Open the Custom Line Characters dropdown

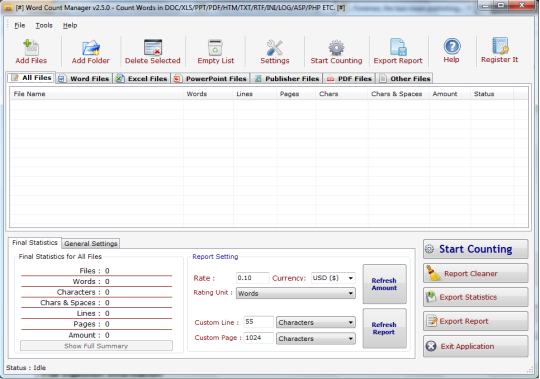(315, 323)
